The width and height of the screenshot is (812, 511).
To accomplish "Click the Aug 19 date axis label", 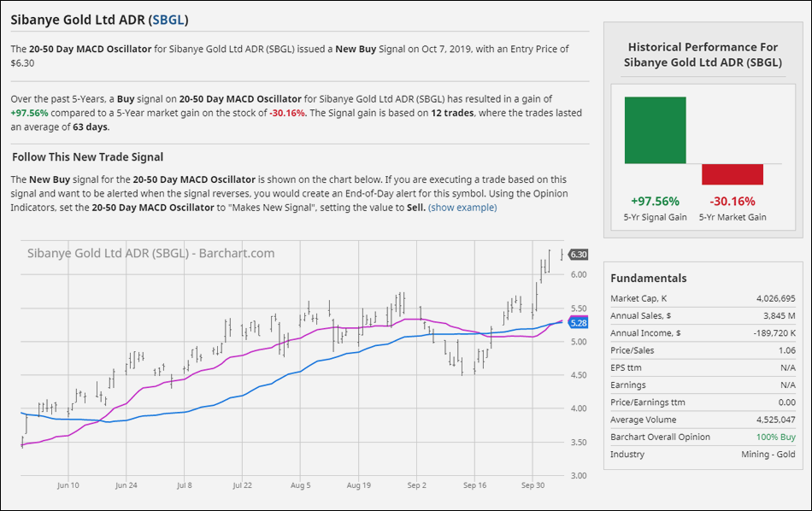I will pos(359,485).
